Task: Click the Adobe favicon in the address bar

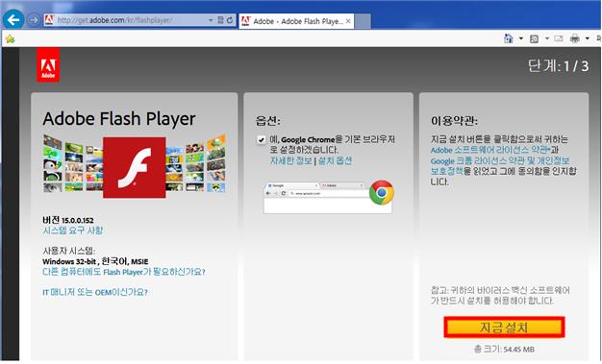Action: tap(49, 20)
